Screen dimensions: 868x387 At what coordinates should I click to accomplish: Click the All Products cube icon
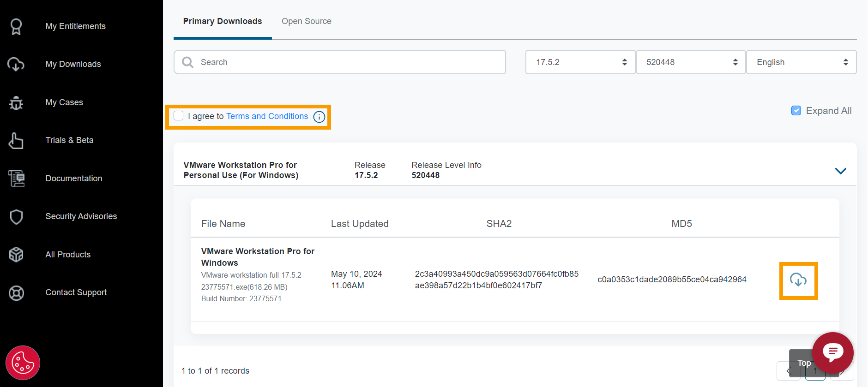[x=16, y=255]
